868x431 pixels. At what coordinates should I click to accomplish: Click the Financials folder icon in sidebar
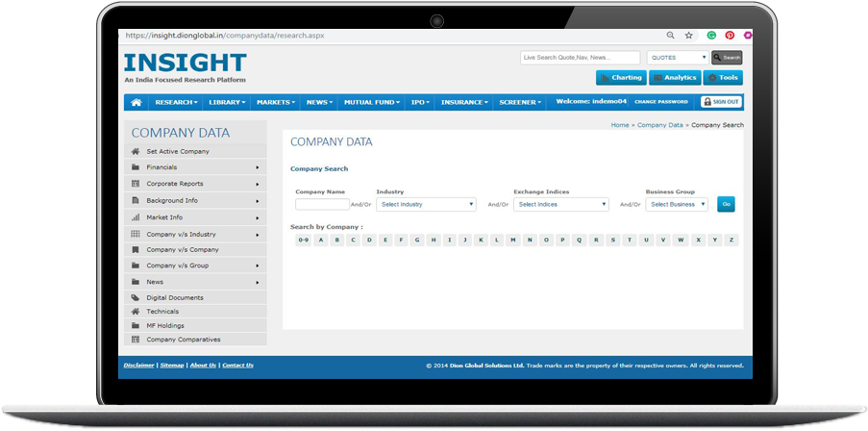tap(136, 167)
